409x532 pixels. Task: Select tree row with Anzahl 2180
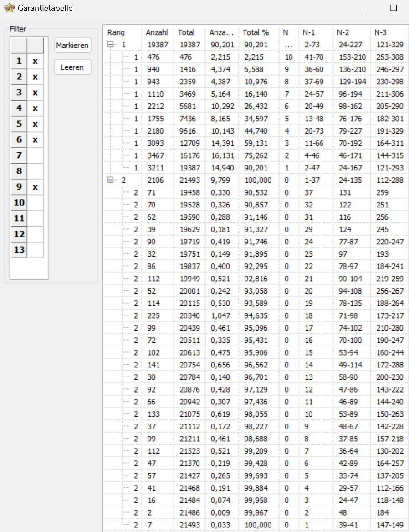256,131
